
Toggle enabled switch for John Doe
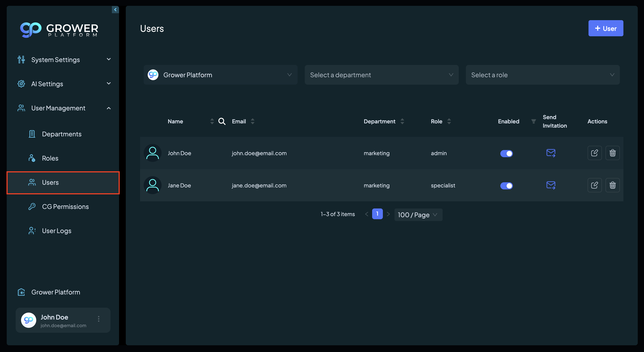[507, 153]
